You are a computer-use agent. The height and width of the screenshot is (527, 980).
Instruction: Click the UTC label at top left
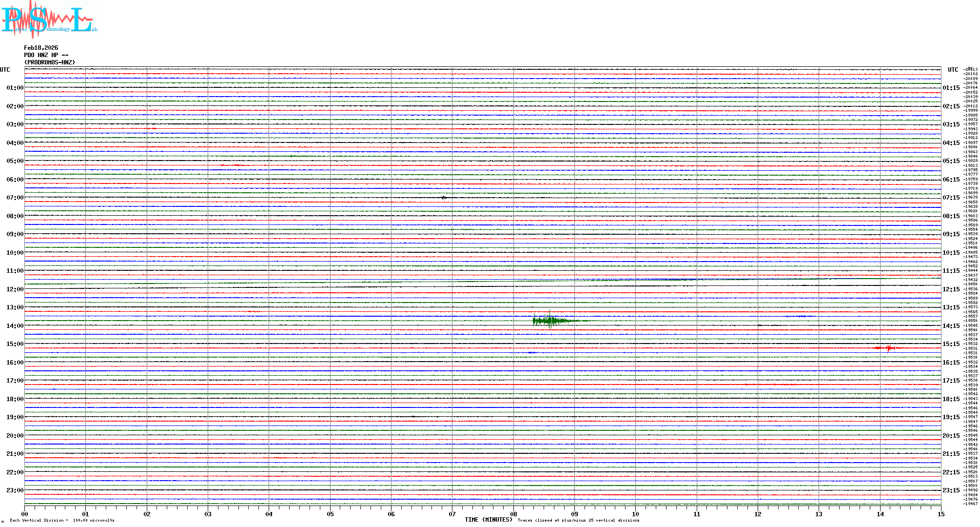pyautogui.click(x=5, y=70)
